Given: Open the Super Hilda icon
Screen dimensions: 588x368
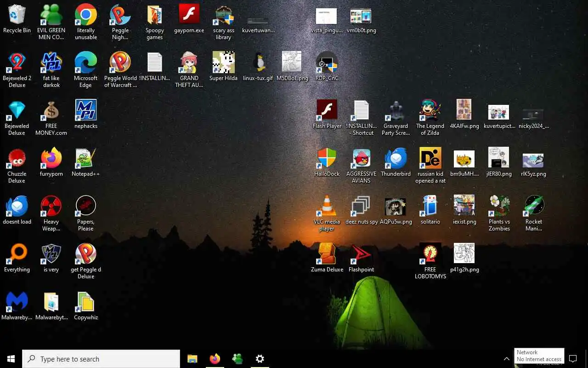Looking at the screenshot, I should (x=224, y=66).
